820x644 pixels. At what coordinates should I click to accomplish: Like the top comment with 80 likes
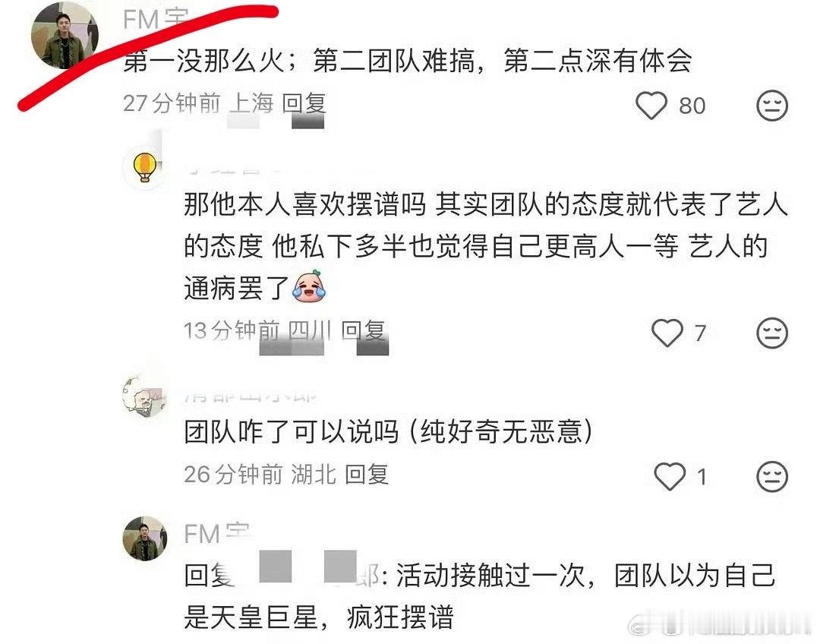click(651, 105)
